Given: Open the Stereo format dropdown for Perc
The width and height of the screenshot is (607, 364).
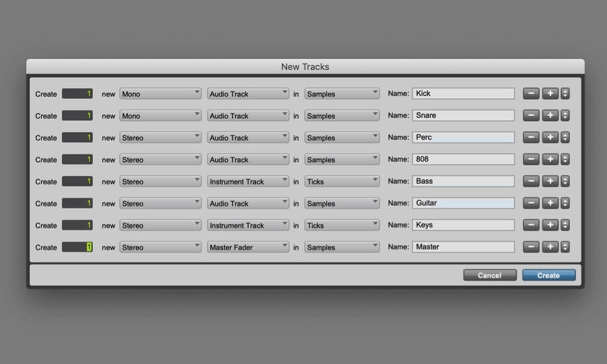Looking at the screenshot, I should (160, 138).
